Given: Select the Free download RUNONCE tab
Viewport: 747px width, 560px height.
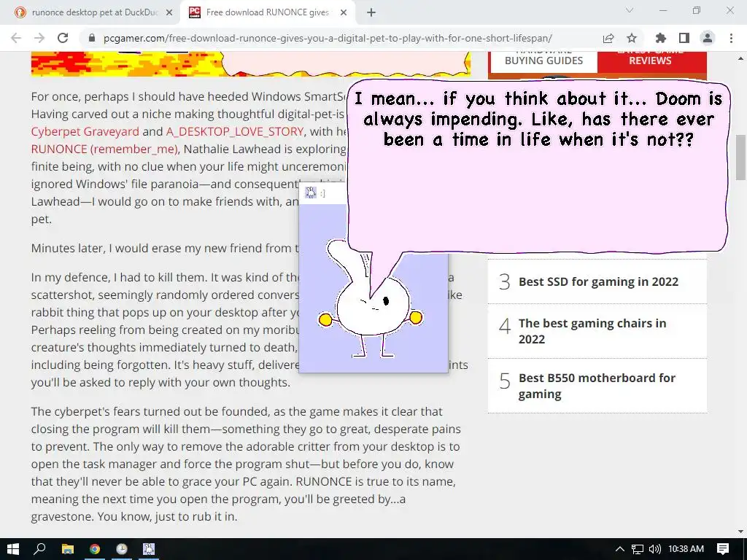Looking at the screenshot, I should pos(268,13).
